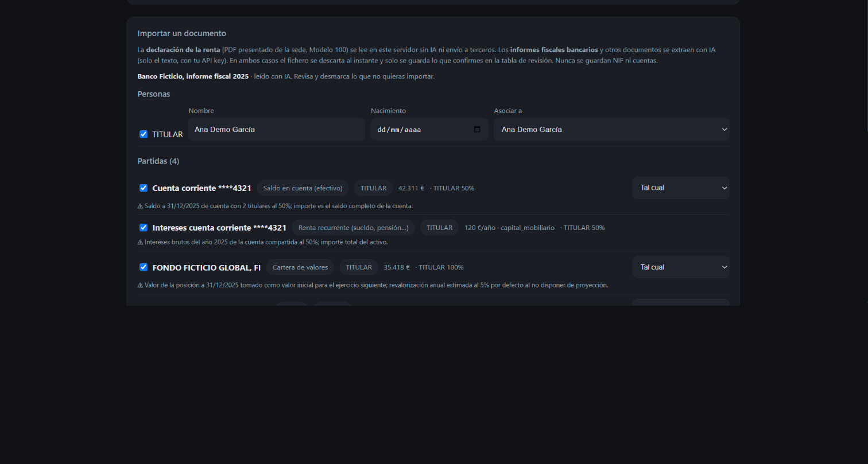Image resolution: width=868 pixels, height=464 pixels.
Task: Click the TITULAR tag on Cuenta corriente row
Action: [x=373, y=188]
